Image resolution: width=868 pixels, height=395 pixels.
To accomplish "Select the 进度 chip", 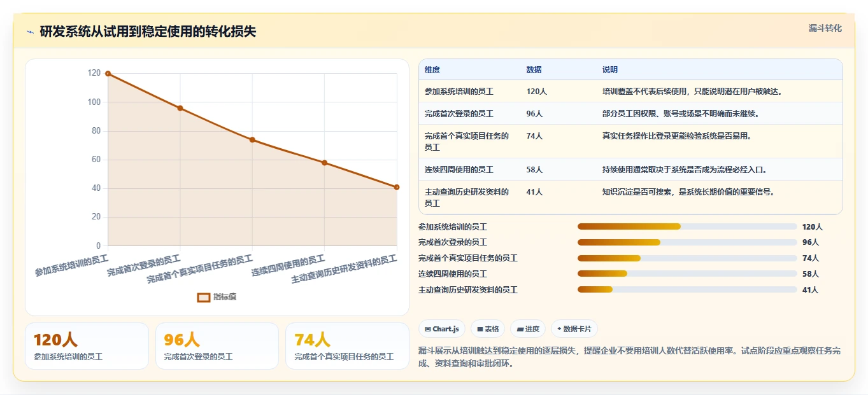I will (528, 329).
